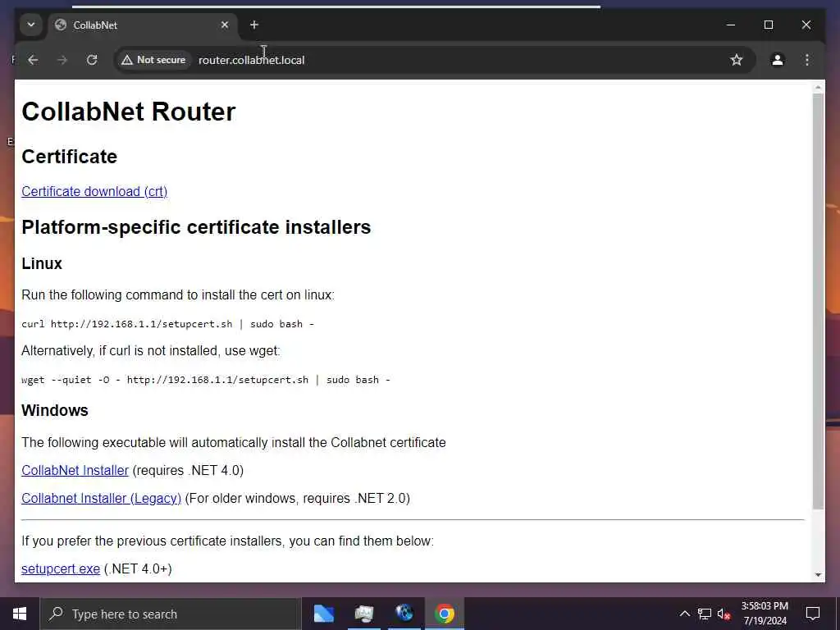840x630 pixels.
Task: Click the address bar URL router.collabnet.local
Action: [251, 60]
